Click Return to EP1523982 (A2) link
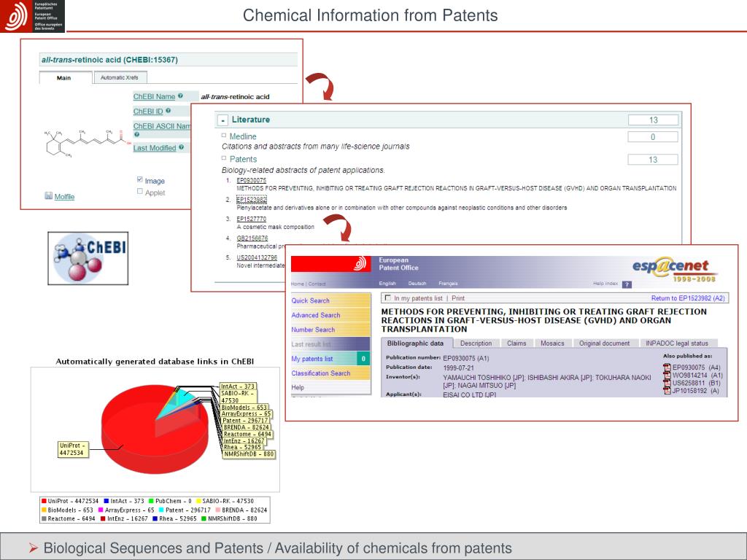The image size is (747, 560). point(688,298)
